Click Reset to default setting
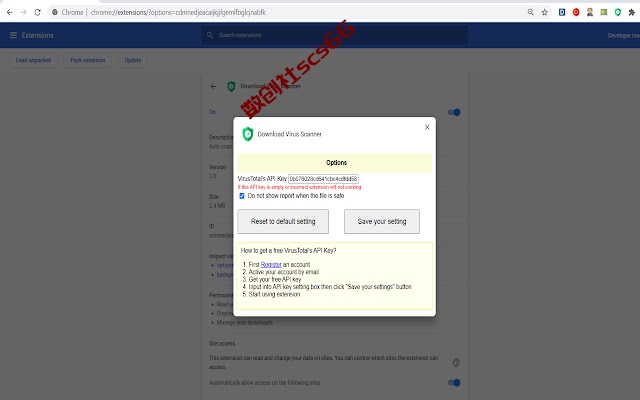Screen dimensions: 640x400 click(x=283, y=222)
